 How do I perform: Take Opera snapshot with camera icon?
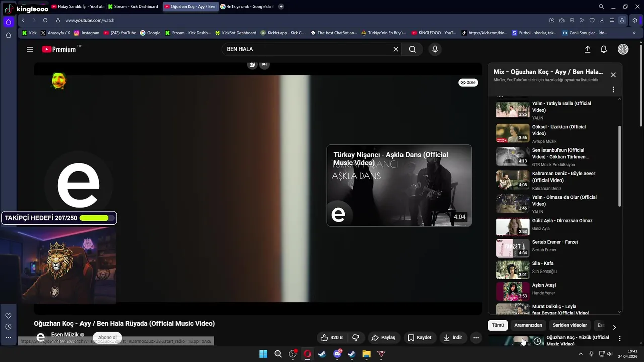tap(562, 20)
